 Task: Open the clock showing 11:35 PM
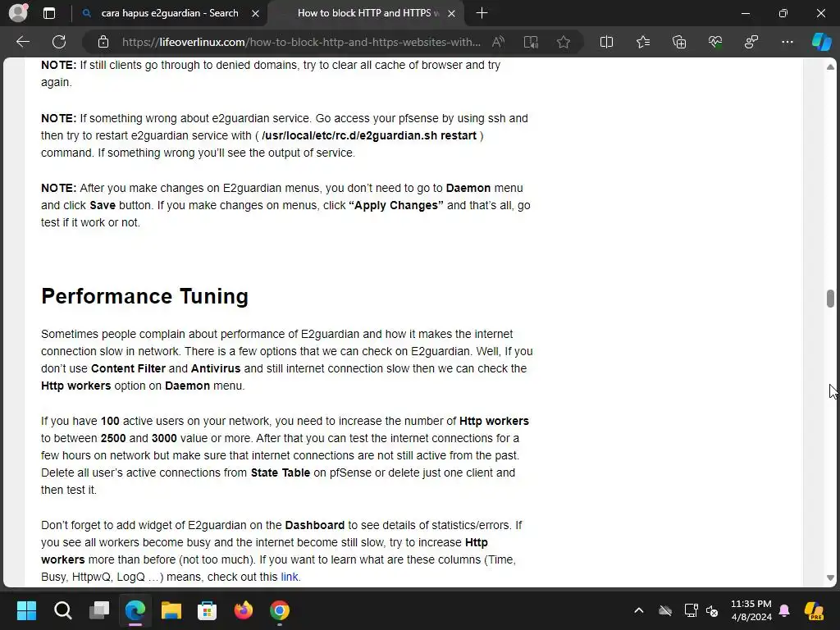click(x=751, y=610)
